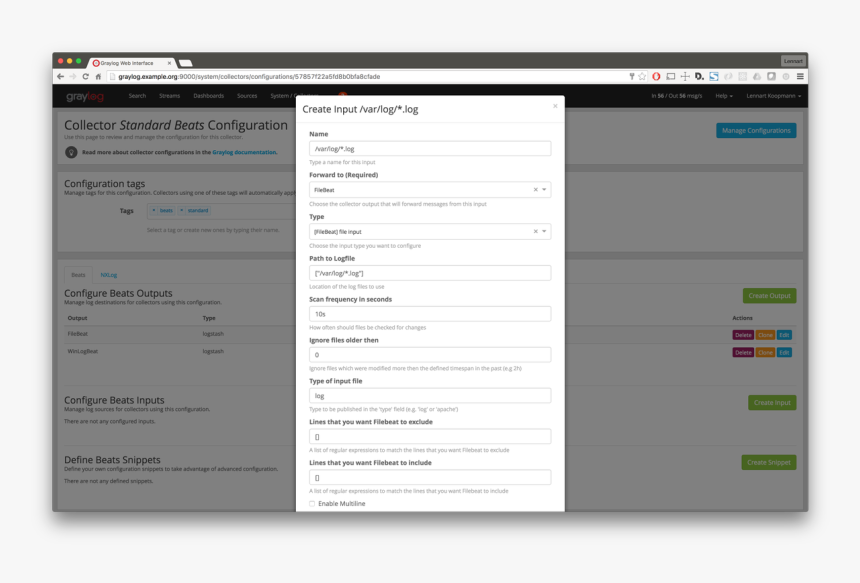
Task: Click the lines to include field
Action: 430,477
